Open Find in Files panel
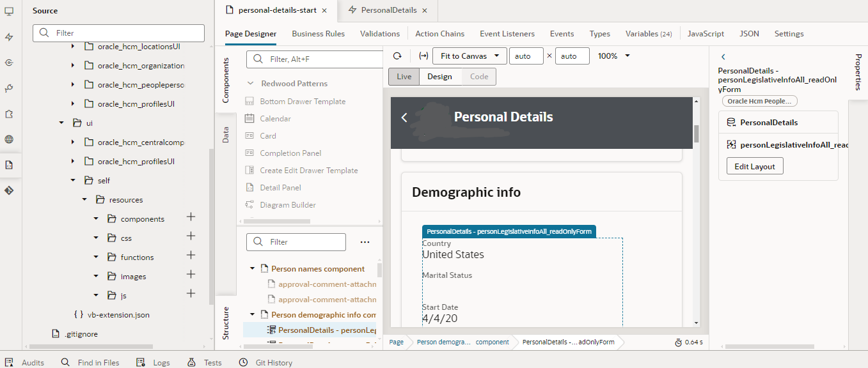 point(90,362)
